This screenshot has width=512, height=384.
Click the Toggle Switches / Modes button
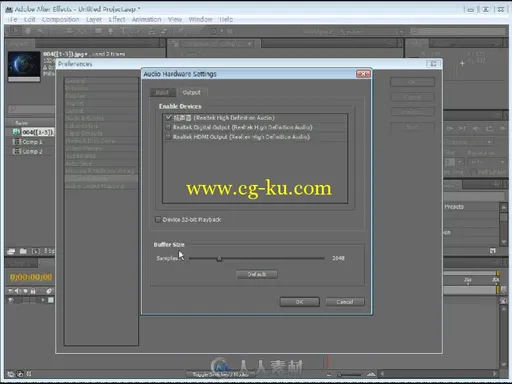pyautogui.click(x=220, y=374)
